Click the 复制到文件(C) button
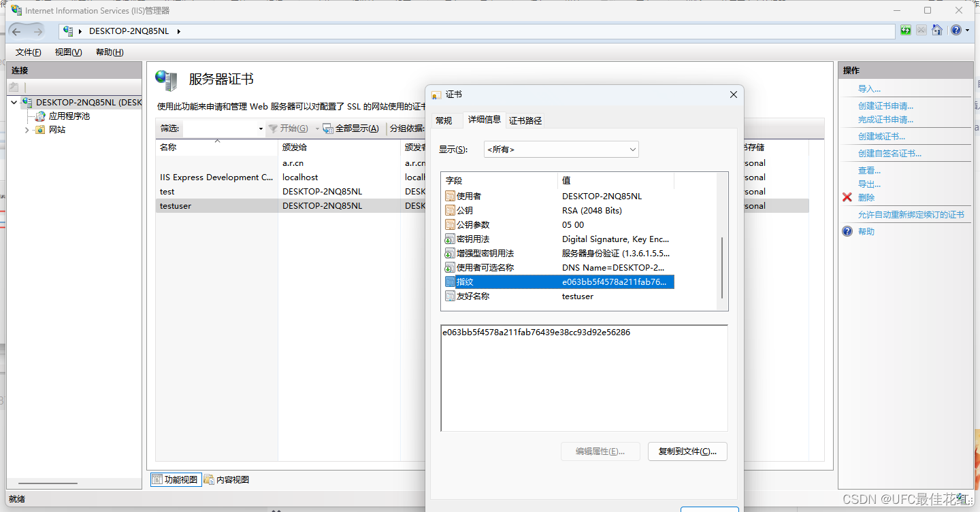Viewport: 980px width, 512px height. coord(687,451)
